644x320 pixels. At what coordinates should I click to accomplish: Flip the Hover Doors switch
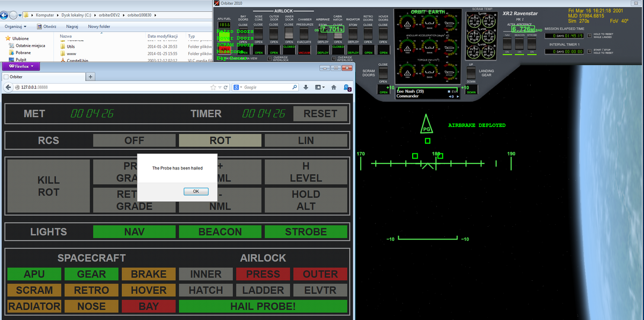click(x=383, y=33)
